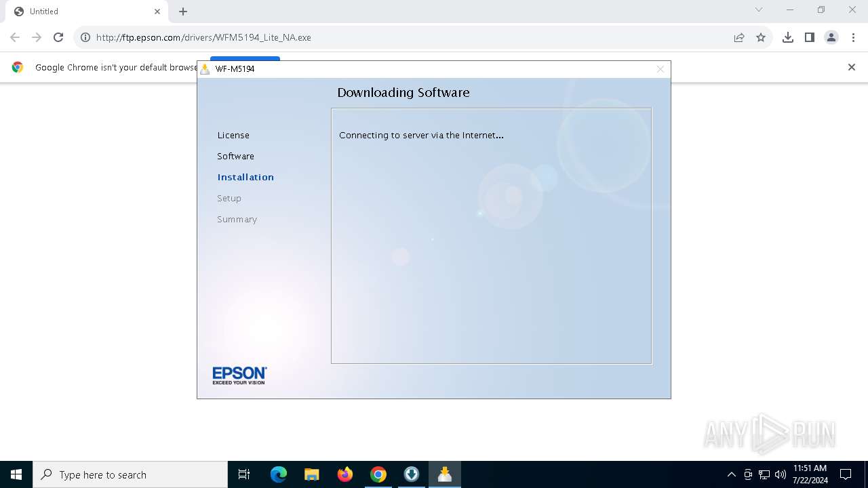Open the Windows Start menu
The image size is (868, 488).
16,474
